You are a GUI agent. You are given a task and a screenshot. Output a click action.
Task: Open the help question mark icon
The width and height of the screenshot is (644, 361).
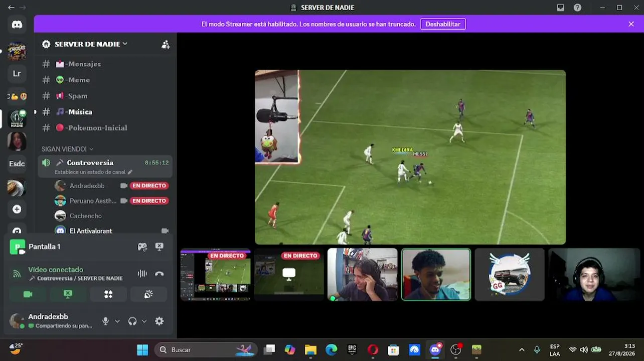point(578,8)
